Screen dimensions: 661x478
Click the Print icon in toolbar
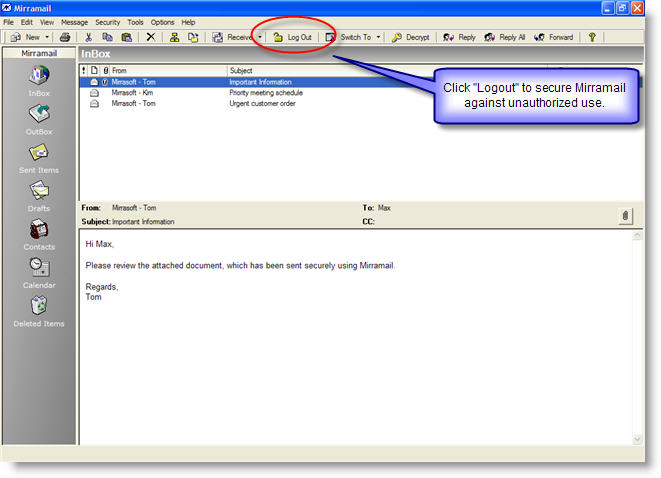click(65, 37)
